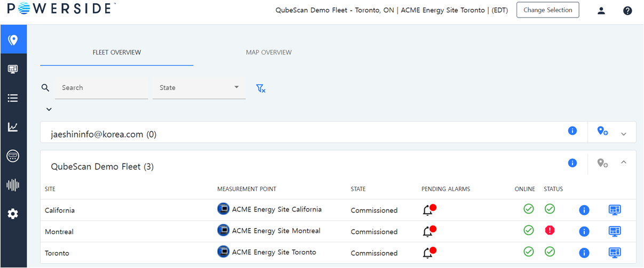
Task: Click add location icon for QubeScan Demo Fleet
Action: click(602, 163)
